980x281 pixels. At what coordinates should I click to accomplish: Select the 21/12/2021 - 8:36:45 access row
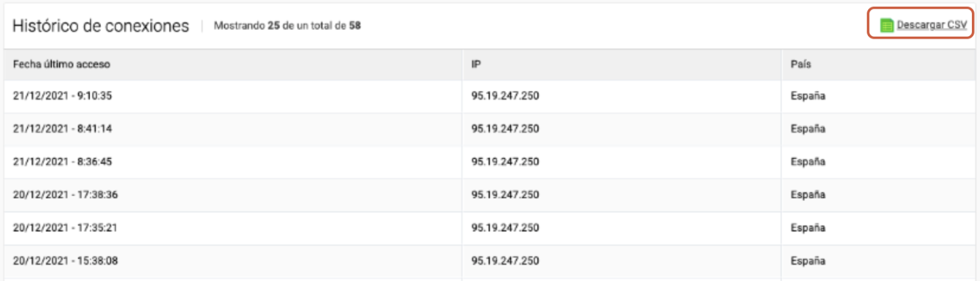pyautogui.click(x=490, y=162)
